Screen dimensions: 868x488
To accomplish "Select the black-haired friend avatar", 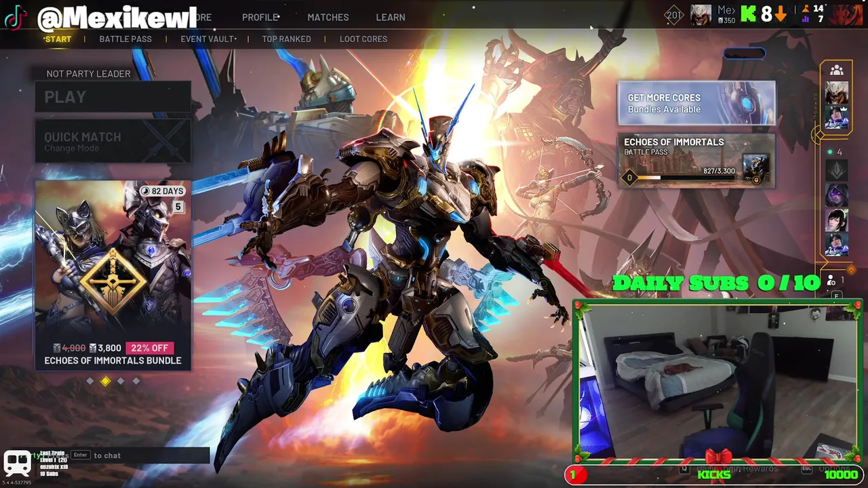I will tap(837, 220).
